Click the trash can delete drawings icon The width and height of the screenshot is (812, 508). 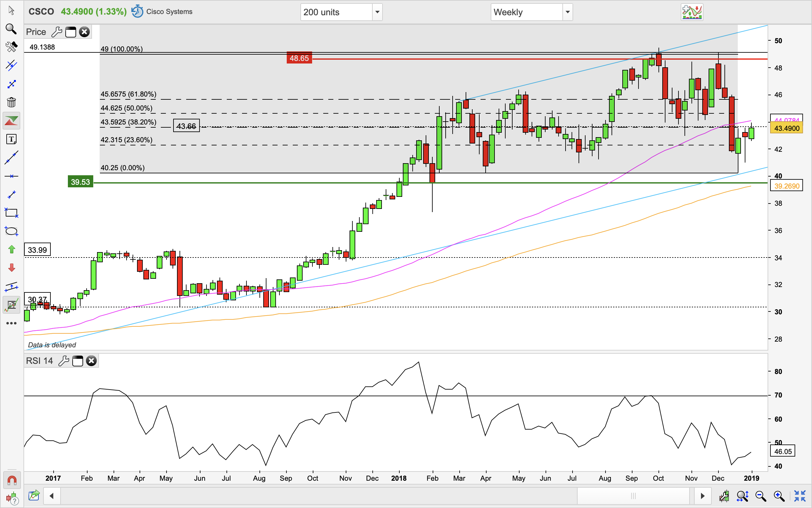click(x=11, y=102)
